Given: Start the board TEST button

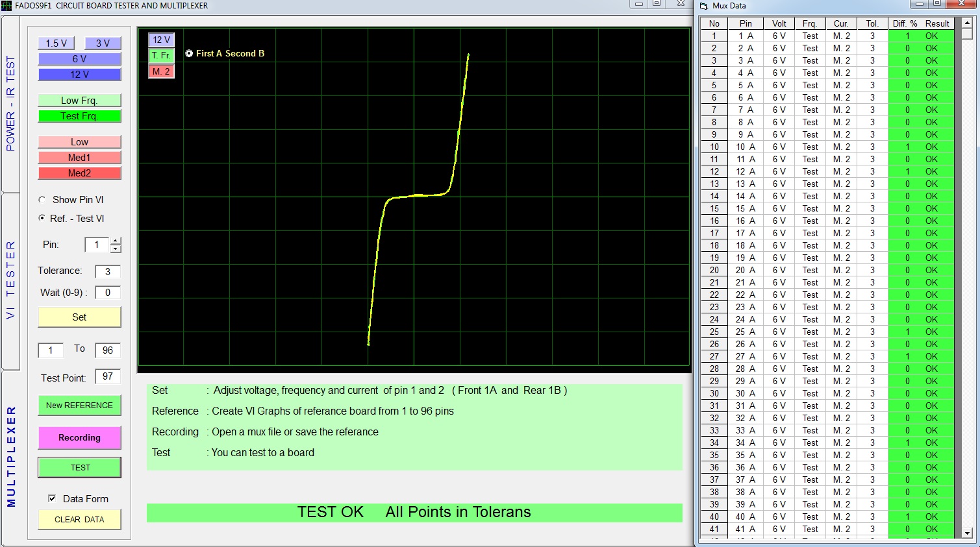Looking at the screenshot, I should [79, 468].
